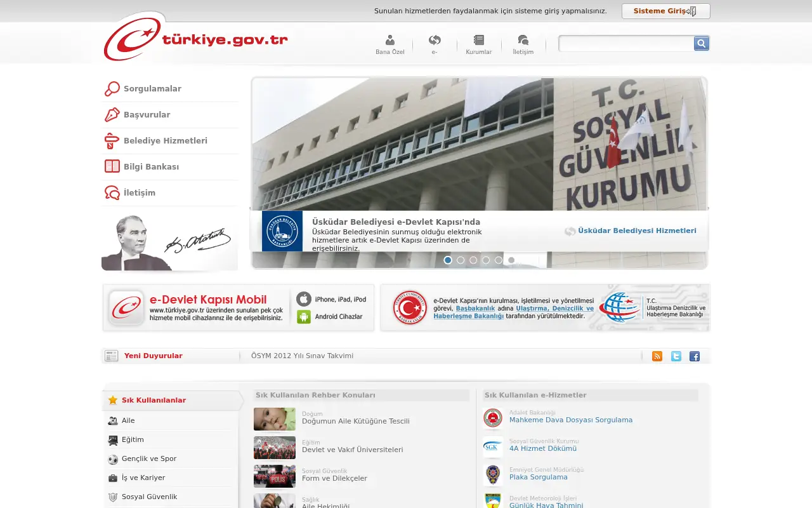The image size is (812, 508).
Task: Select the first slider pagination dot
Action: coord(448,260)
